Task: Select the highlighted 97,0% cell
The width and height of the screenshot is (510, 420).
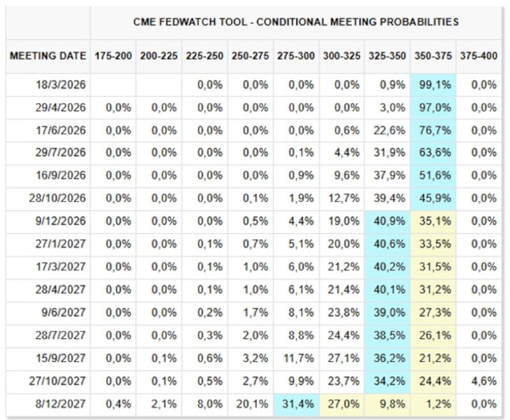Action: 433,108
